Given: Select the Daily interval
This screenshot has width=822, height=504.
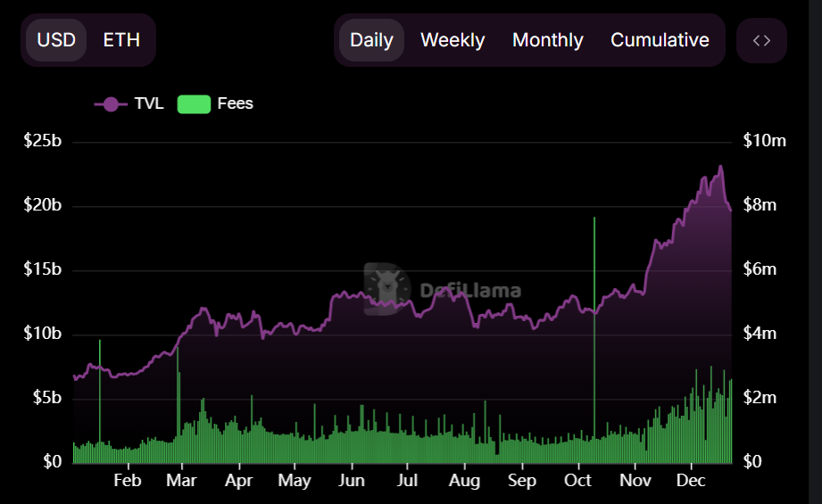Looking at the screenshot, I should 371,40.
